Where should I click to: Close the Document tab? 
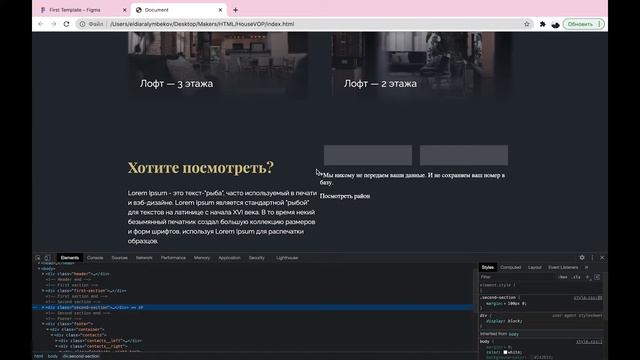(x=220, y=10)
